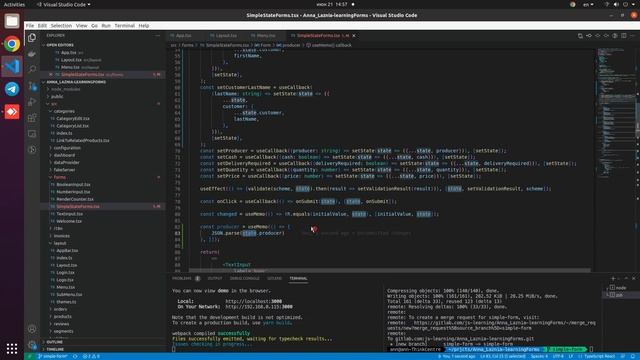Click the split editor icon
Viewport: 640px width, 360px height.
[624, 36]
